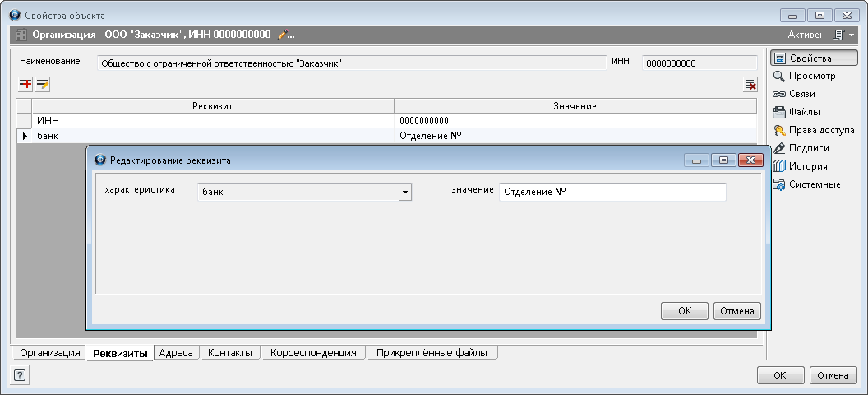Viewport: 868px width, 395px height.
Task: Confirm the requisite edit with OK
Action: point(684,311)
